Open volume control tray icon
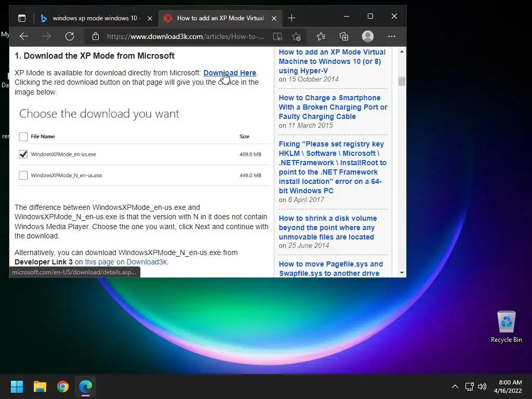The width and height of the screenshot is (532, 399). [482, 387]
